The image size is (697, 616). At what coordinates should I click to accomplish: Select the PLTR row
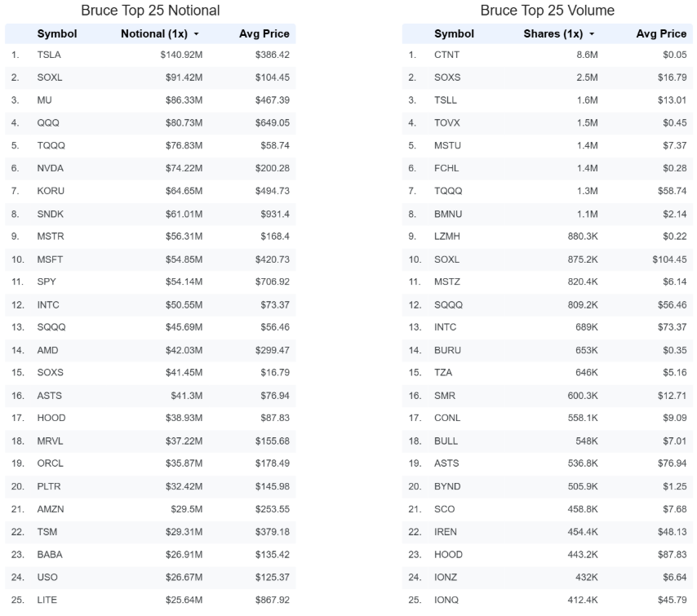click(x=150, y=486)
